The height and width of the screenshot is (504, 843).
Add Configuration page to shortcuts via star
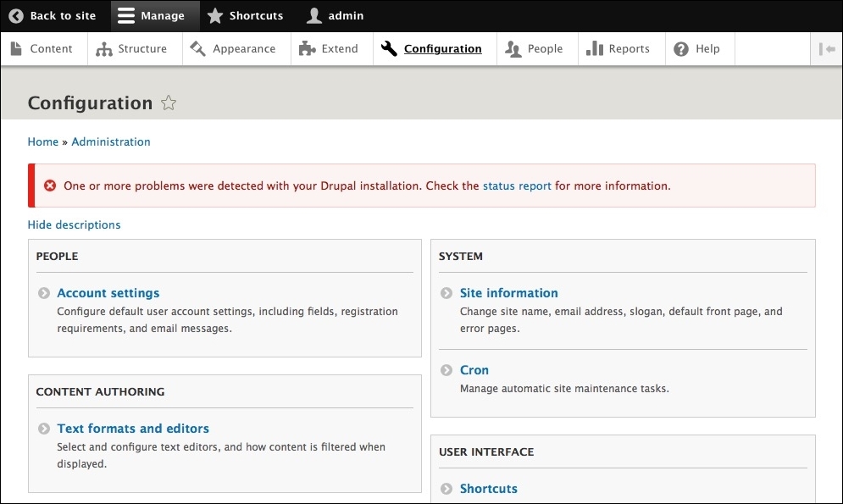click(169, 102)
